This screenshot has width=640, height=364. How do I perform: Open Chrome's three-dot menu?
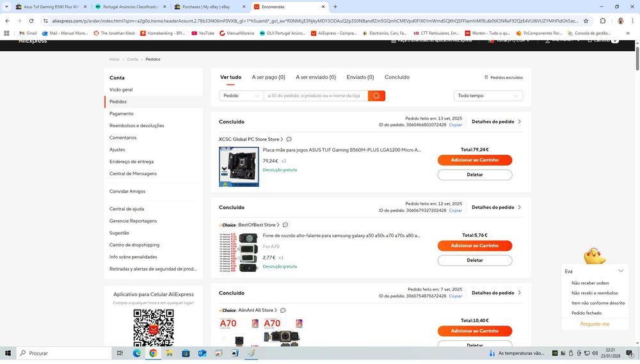633,21
